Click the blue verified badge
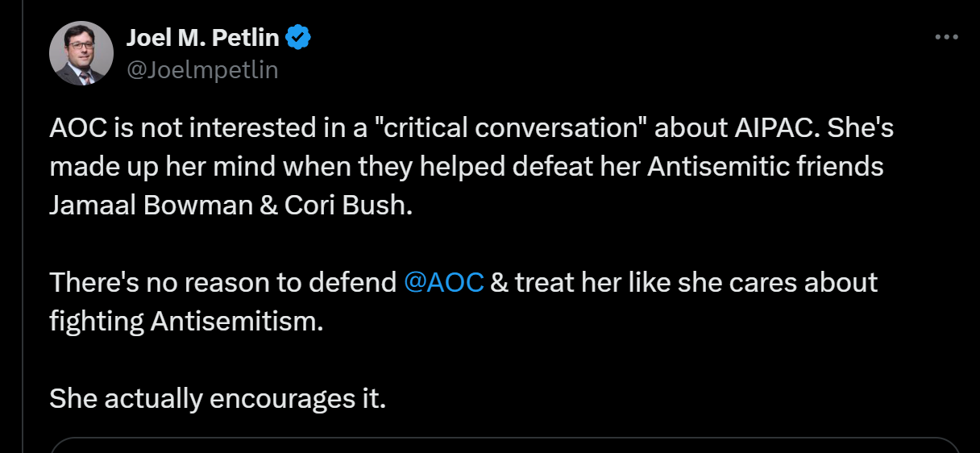 [x=299, y=37]
